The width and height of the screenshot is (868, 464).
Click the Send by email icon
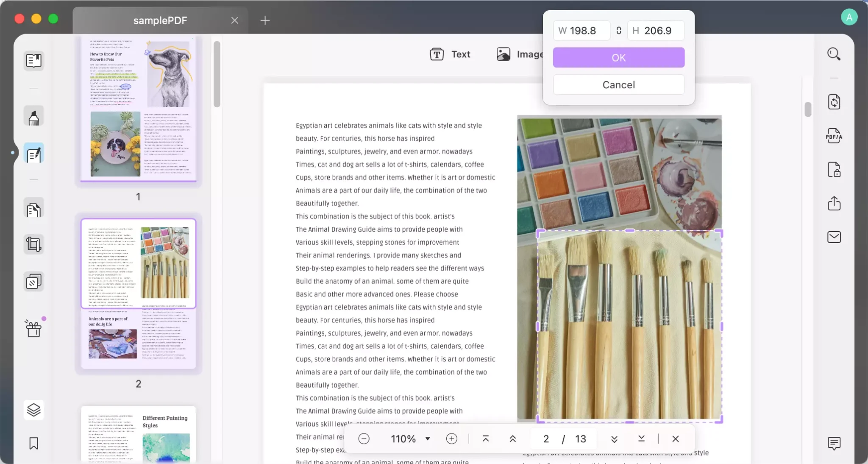pyautogui.click(x=834, y=237)
